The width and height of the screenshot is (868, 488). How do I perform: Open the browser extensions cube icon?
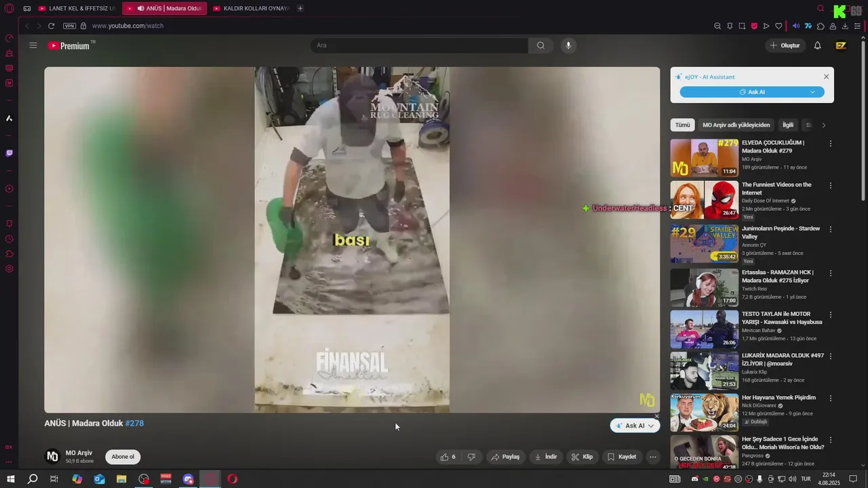point(821,26)
